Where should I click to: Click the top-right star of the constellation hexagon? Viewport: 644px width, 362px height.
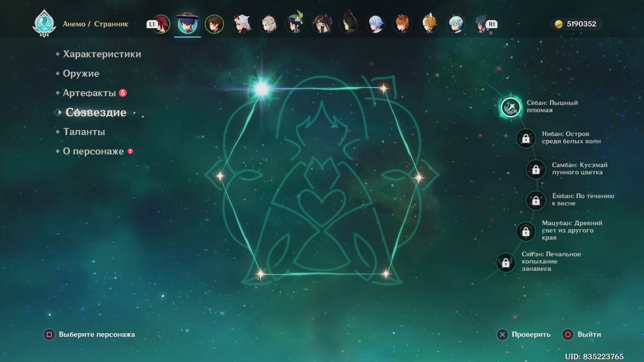pyautogui.click(x=383, y=88)
